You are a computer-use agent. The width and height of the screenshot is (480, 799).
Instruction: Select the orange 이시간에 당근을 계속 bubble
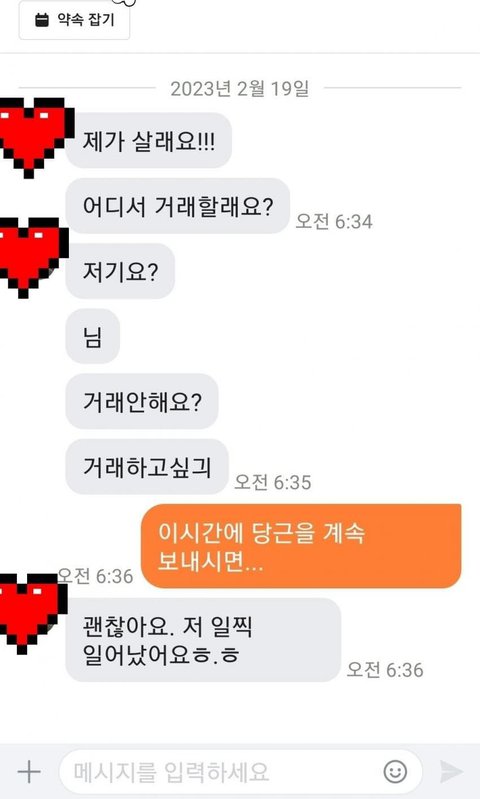tap(301, 546)
